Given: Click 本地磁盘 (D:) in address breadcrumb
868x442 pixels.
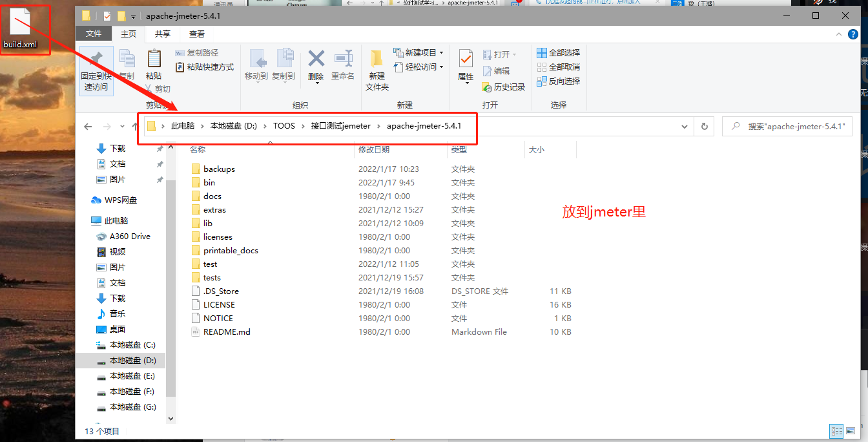Looking at the screenshot, I should pos(234,126).
